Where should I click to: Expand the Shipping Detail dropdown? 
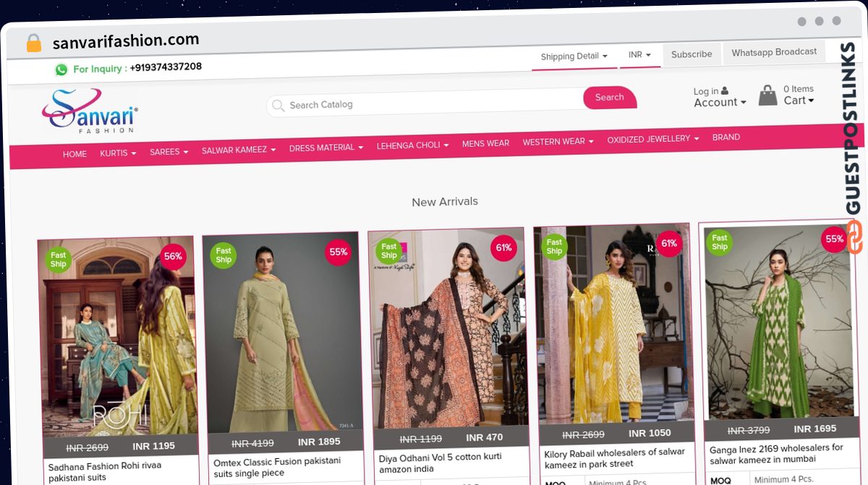click(574, 56)
